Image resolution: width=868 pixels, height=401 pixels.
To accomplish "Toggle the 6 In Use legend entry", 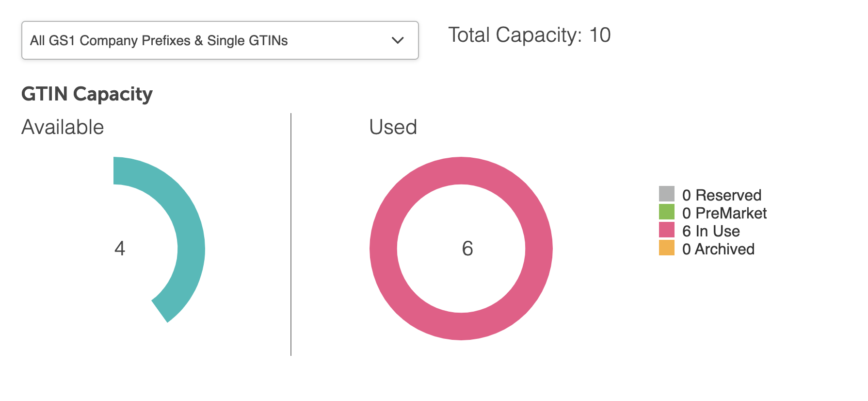I will click(x=711, y=231).
